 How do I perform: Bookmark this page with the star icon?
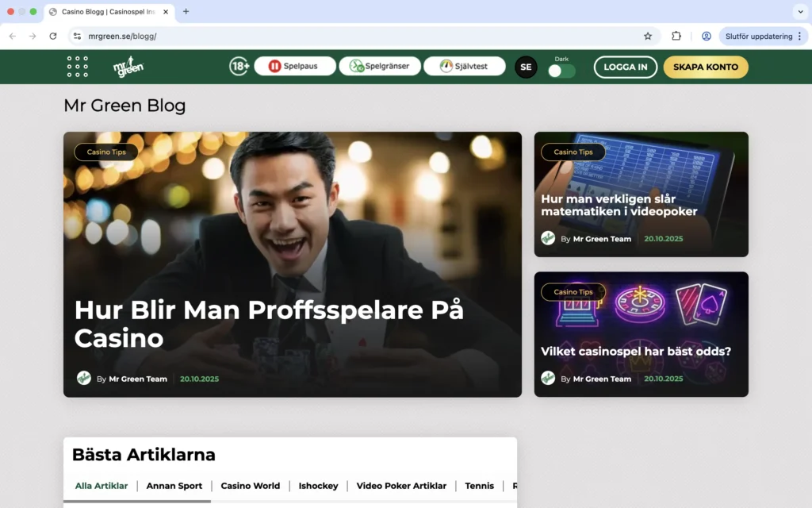[648, 37]
